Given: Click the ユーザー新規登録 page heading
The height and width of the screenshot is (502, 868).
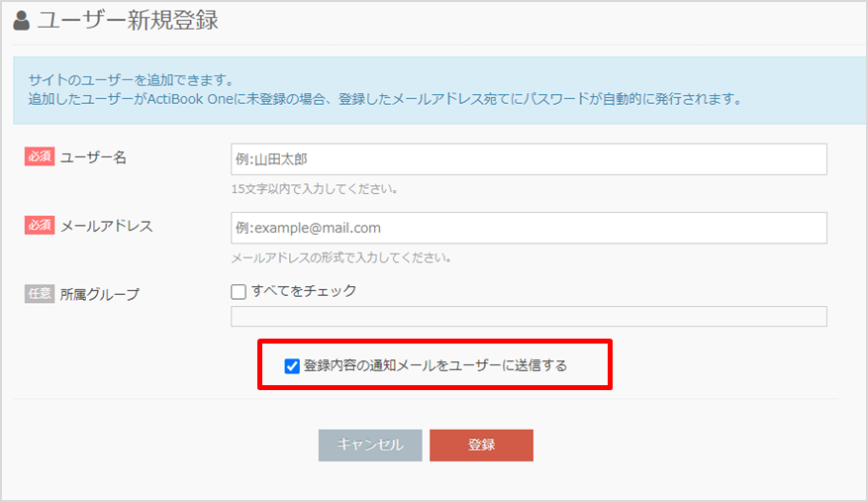Looking at the screenshot, I should pos(128,21).
